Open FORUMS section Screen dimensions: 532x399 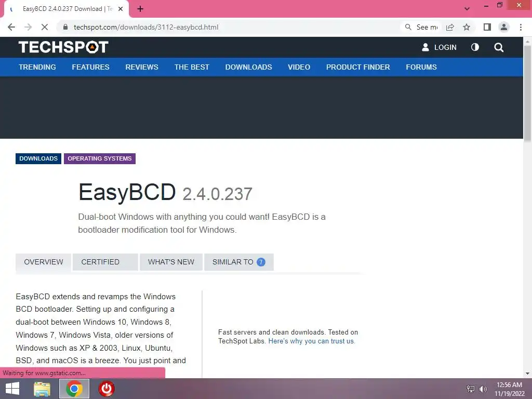421,67
